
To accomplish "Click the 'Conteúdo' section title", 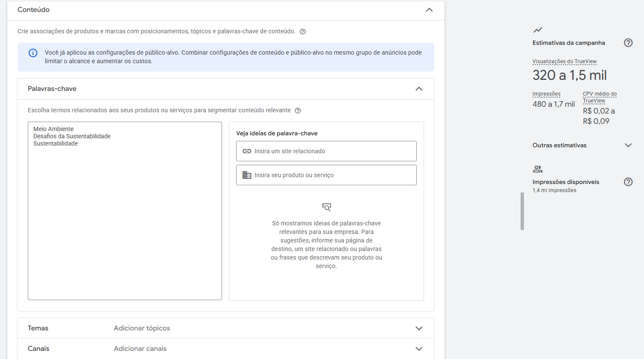I will (33, 10).
